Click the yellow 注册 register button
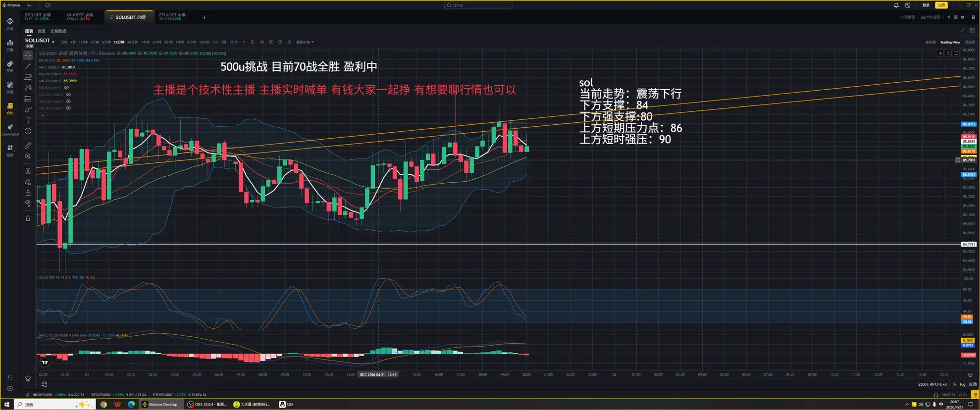980x410 pixels. click(941, 5)
